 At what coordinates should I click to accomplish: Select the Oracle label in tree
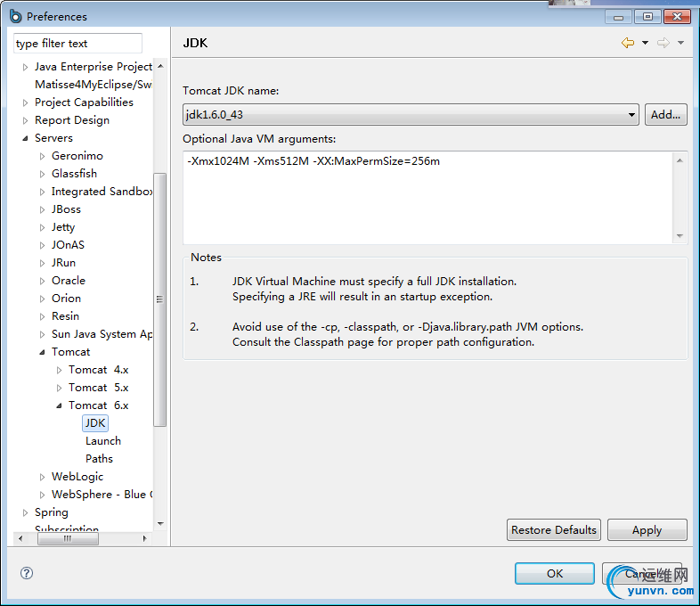click(69, 281)
